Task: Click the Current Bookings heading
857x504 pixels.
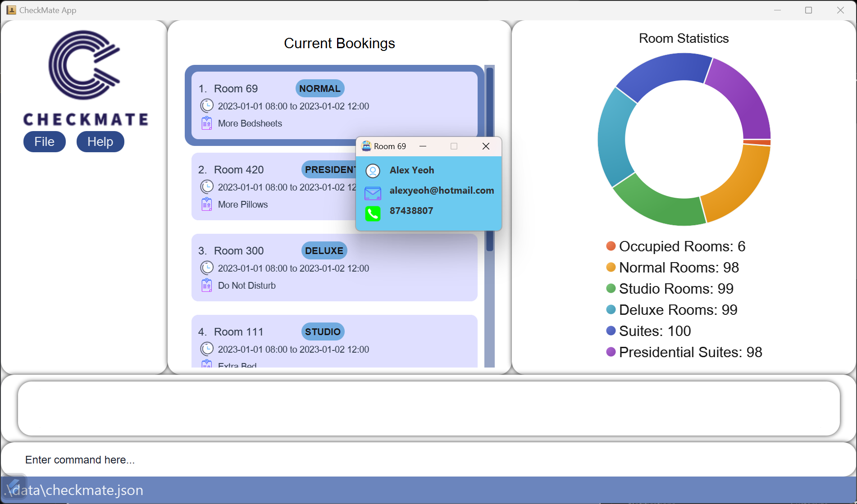Action: [x=339, y=43]
